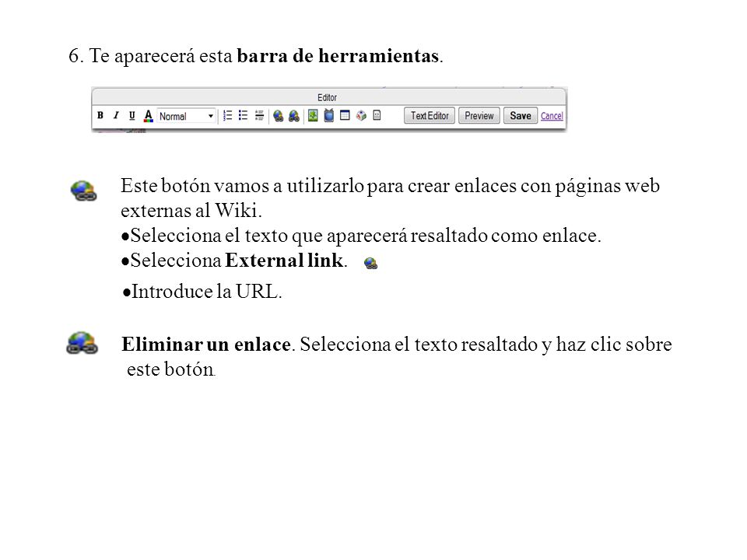
Task: Click the insert link globe icon in toolbar
Action: click(x=279, y=116)
